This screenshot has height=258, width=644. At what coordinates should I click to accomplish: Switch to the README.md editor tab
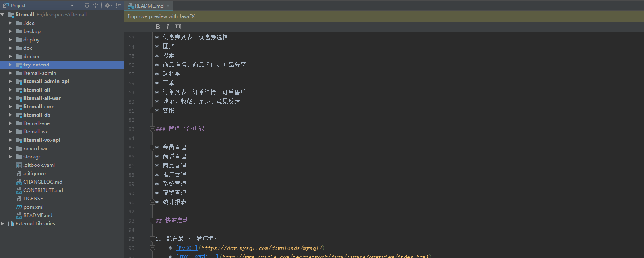[149, 6]
